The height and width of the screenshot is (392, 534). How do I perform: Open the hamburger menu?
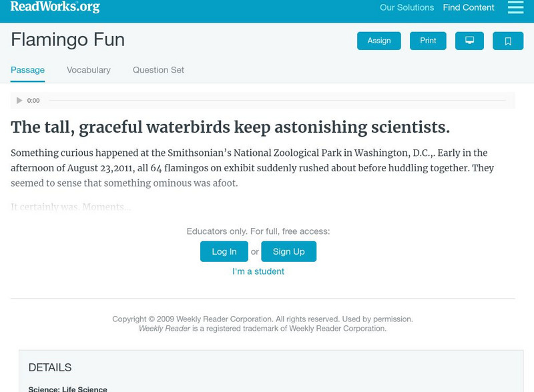coord(515,7)
